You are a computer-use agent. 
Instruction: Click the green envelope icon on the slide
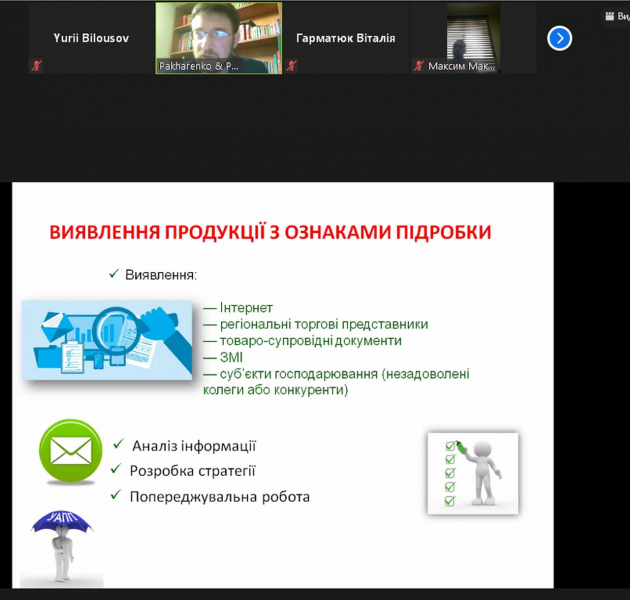click(71, 453)
